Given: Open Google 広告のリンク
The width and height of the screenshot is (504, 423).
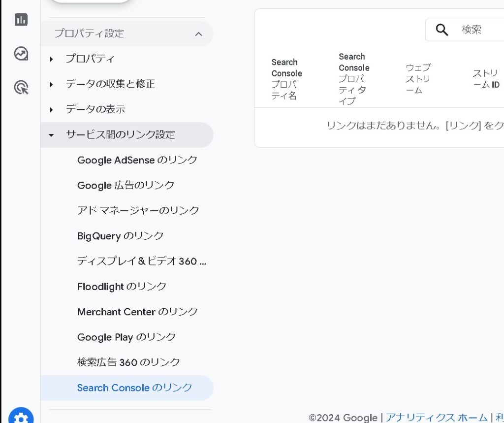Looking at the screenshot, I should (x=126, y=185).
